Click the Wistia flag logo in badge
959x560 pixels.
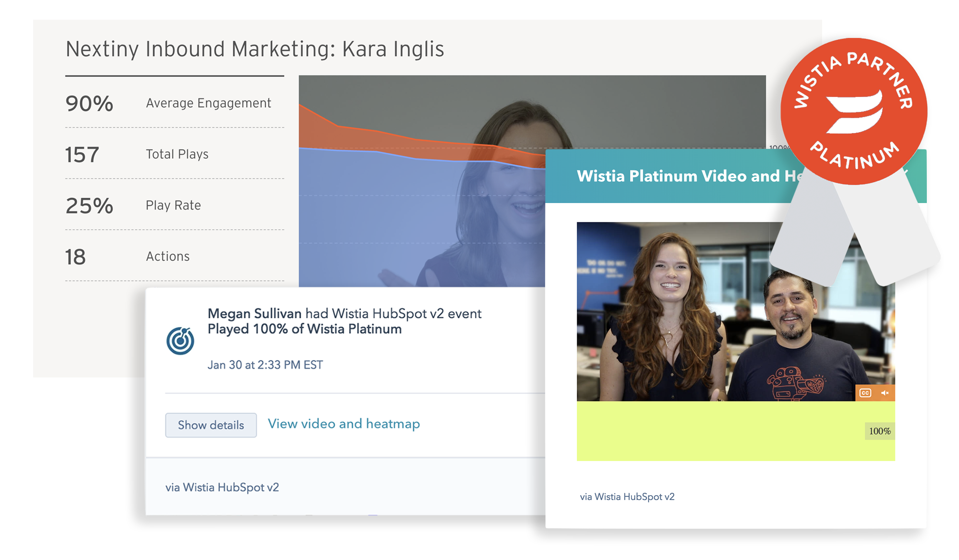[x=855, y=111]
